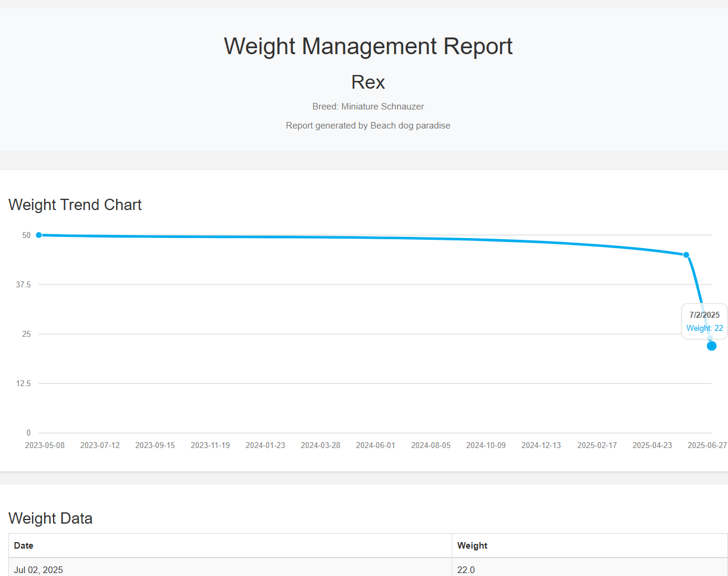728x576 pixels.
Task: Click the 'Weight Data' heading
Action: [51, 518]
